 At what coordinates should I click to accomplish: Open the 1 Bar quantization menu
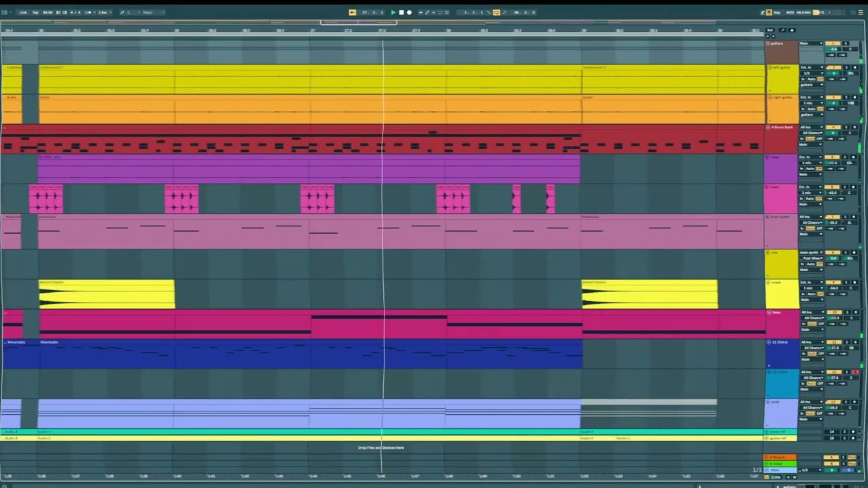104,12
